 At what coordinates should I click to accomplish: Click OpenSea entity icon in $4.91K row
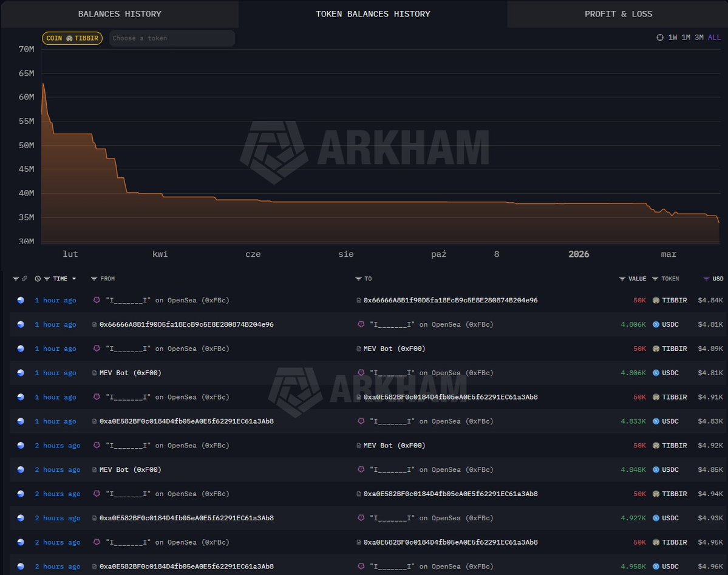click(x=97, y=397)
